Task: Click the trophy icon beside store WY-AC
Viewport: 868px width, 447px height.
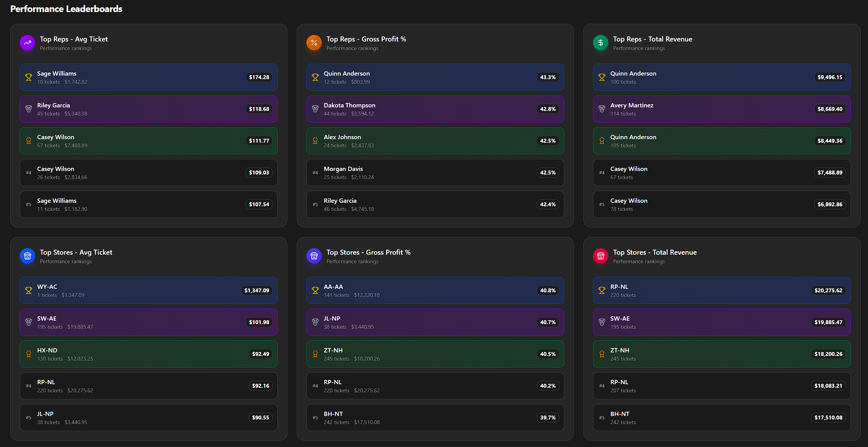Action: 29,290
